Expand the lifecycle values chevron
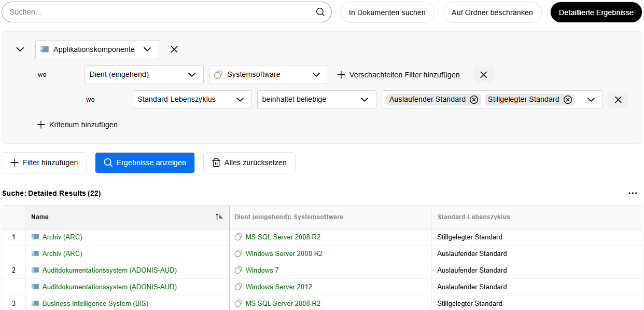 click(591, 99)
